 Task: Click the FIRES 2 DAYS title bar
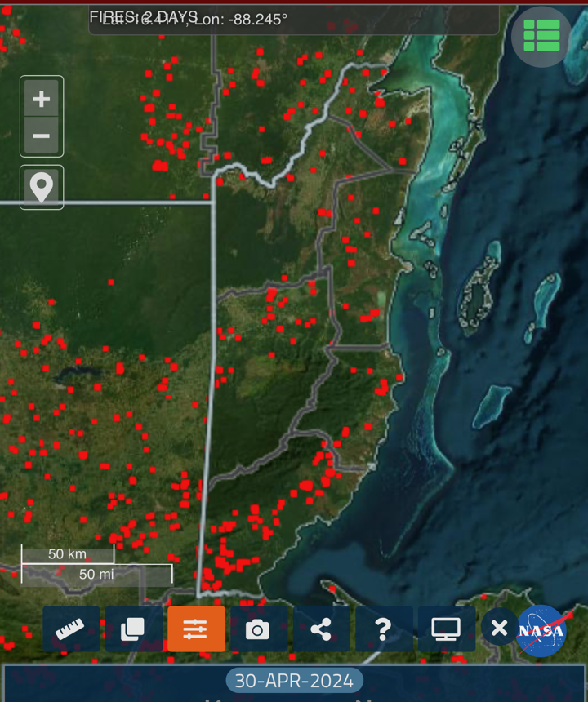[x=144, y=17]
